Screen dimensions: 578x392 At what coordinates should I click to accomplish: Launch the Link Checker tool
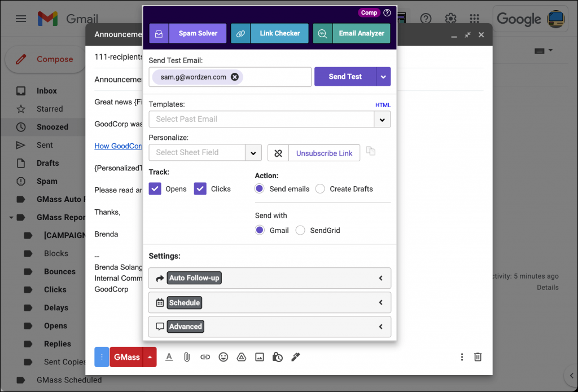coord(279,33)
